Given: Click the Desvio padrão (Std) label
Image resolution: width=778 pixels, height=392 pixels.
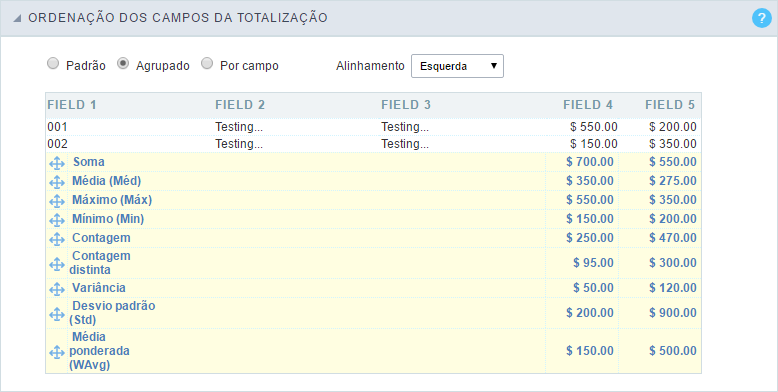Looking at the screenshot, I should click(x=112, y=313).
